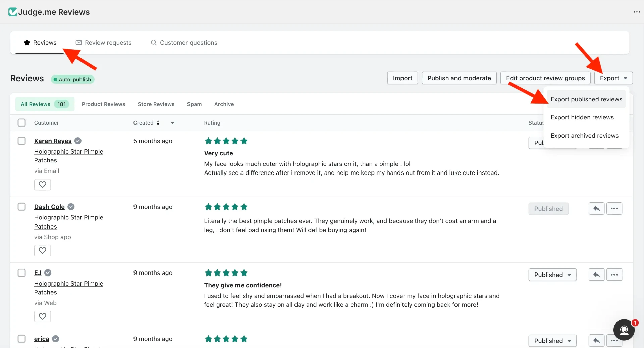
Task: Open more actions for Dash Cole's review
Action: [x=614, y=209]
